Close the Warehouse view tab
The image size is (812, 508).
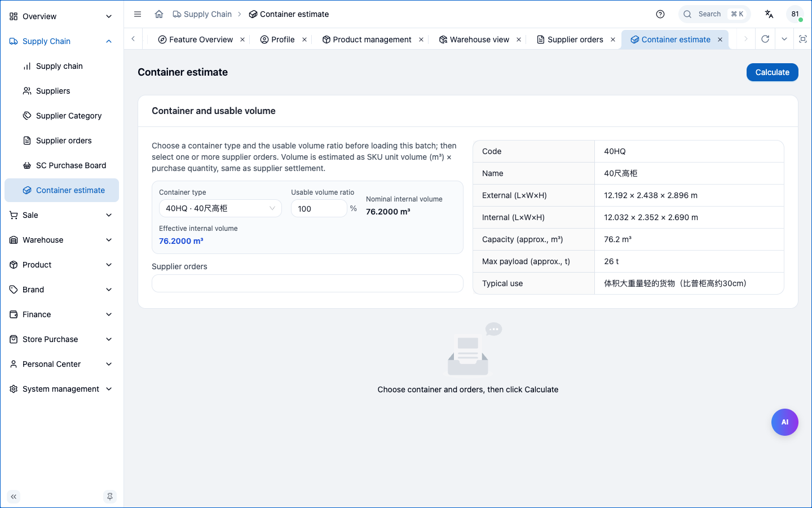(x=519, y=40)
